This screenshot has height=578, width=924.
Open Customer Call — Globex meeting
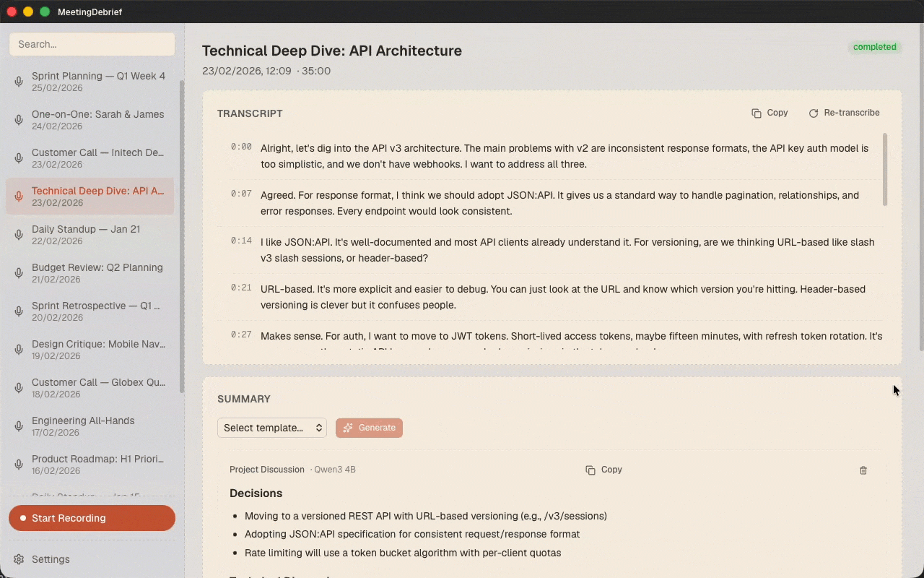pyautogui.click(x=90, y=388)
